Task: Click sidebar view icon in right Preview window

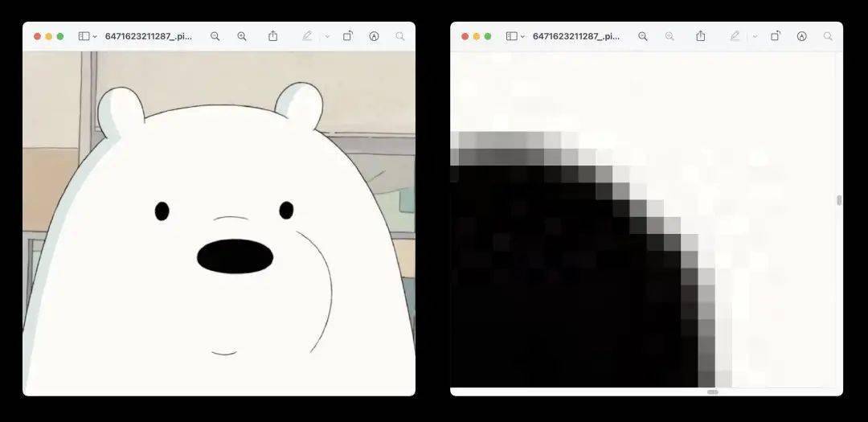Action: point(512,36)
